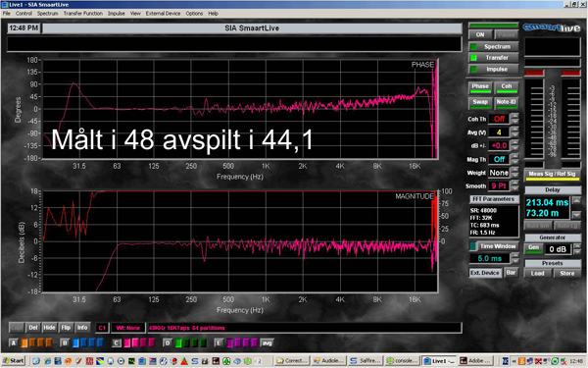Open the External Device menu

pos(163,13)
